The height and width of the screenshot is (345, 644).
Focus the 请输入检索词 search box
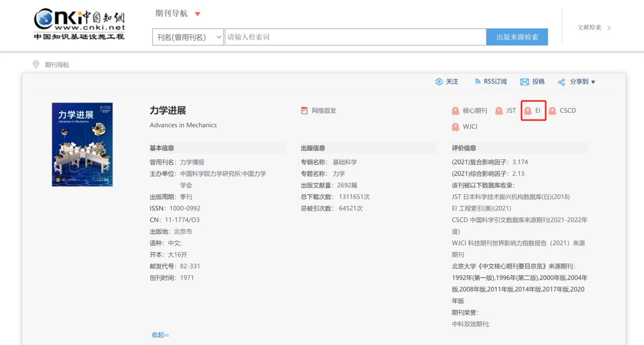[x=355, y=37]
